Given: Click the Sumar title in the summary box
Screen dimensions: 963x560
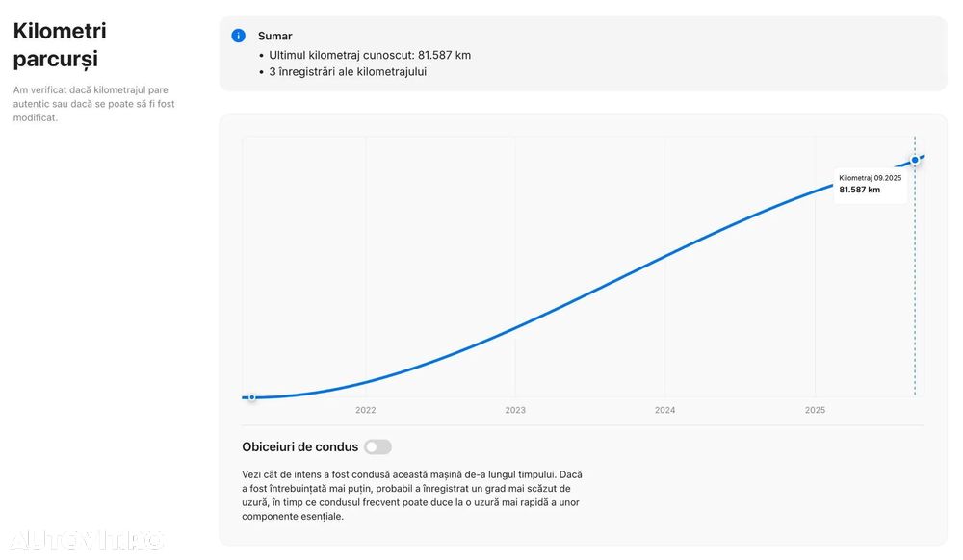Looking at the screenshot, I should click(x=275, y=36).
